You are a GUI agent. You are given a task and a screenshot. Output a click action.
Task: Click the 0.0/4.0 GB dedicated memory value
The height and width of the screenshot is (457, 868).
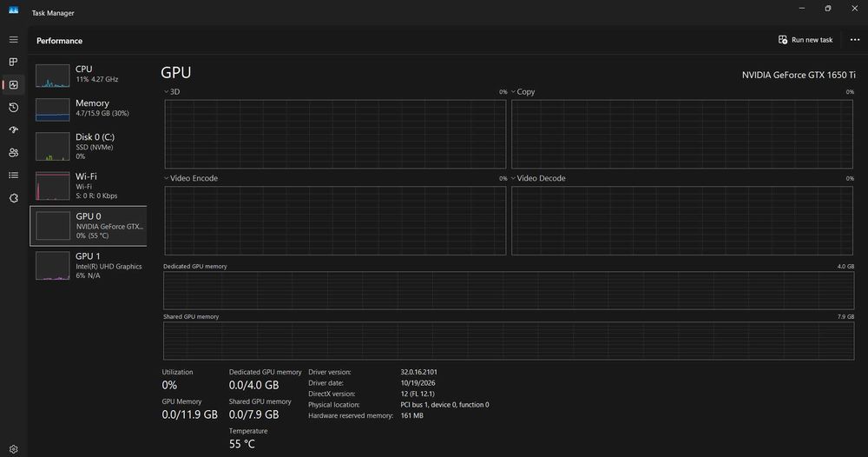point(254,385)
